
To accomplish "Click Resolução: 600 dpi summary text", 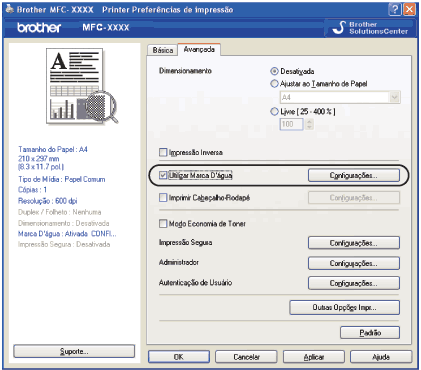I will 48,201.
